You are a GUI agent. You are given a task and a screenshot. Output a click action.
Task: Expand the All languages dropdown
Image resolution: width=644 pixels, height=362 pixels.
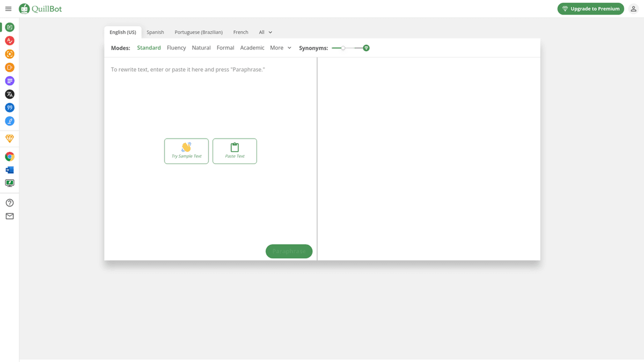tap(266, 32)
